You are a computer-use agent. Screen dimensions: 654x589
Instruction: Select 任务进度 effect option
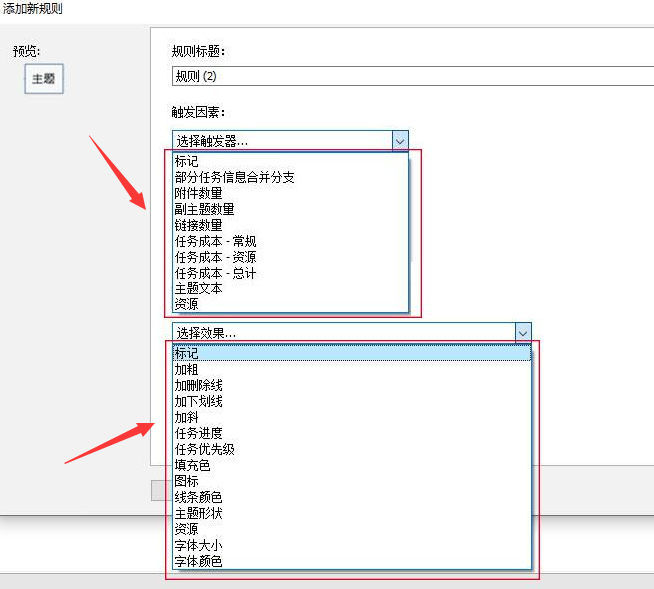pos(352,433)
